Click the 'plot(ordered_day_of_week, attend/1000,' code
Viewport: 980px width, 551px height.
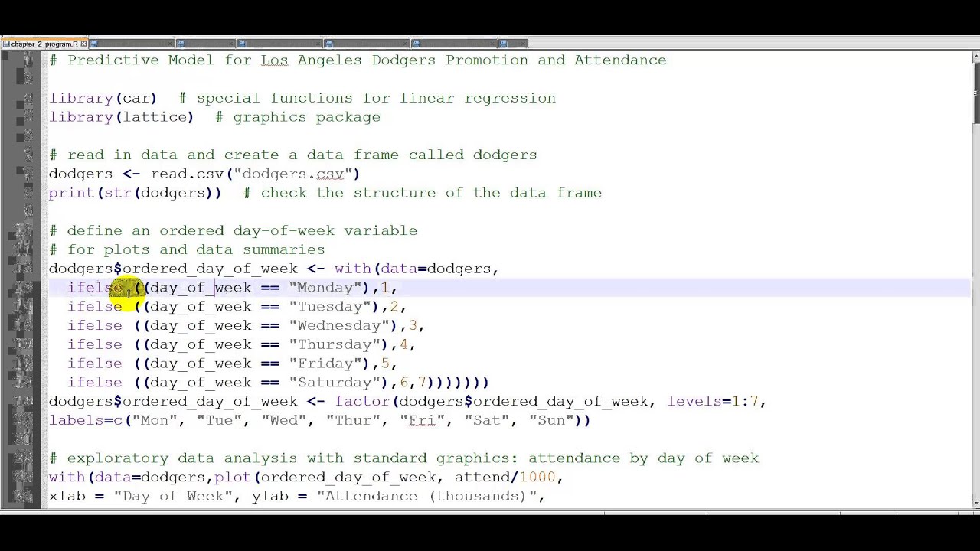tap(389, 478)
